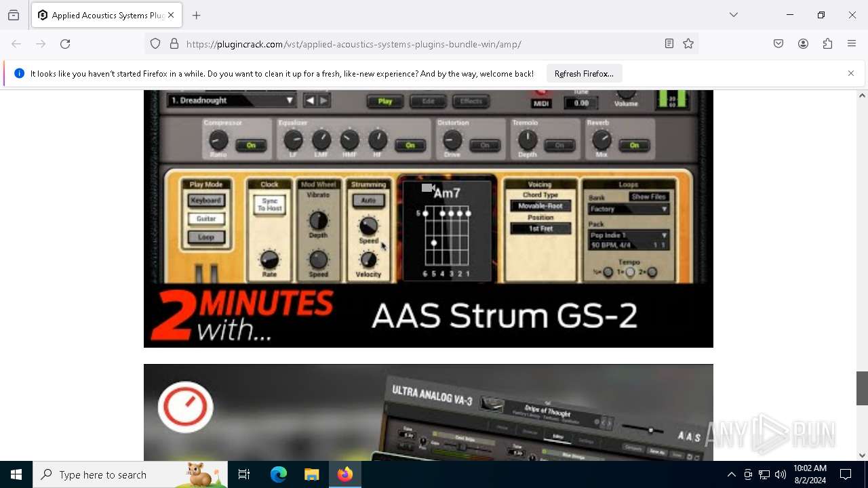
Task: Click scrollbar down arrow
Action: [x=862, y=455]
